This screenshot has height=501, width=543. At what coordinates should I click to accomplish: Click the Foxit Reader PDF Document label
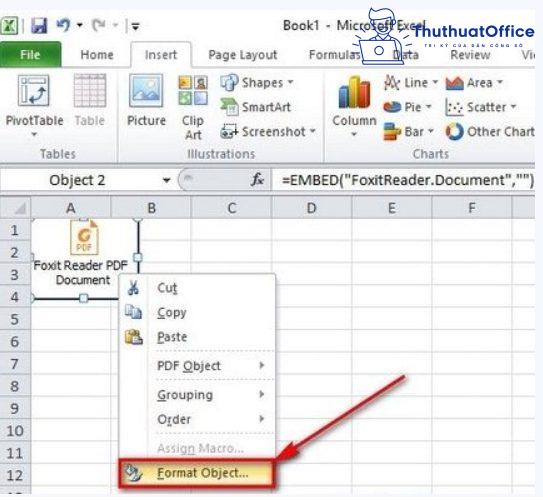point(81,272)
